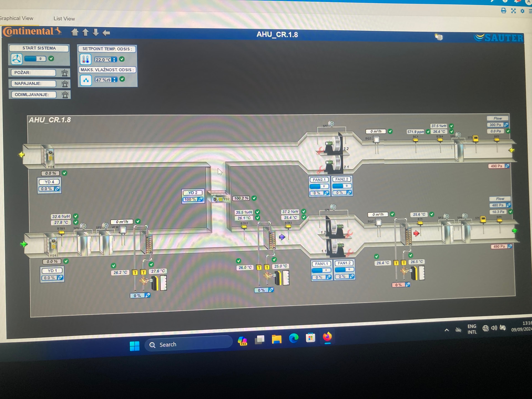532x399 pixels.
Task: Click the up navigation arrow in header
Action: pos(85,32)
